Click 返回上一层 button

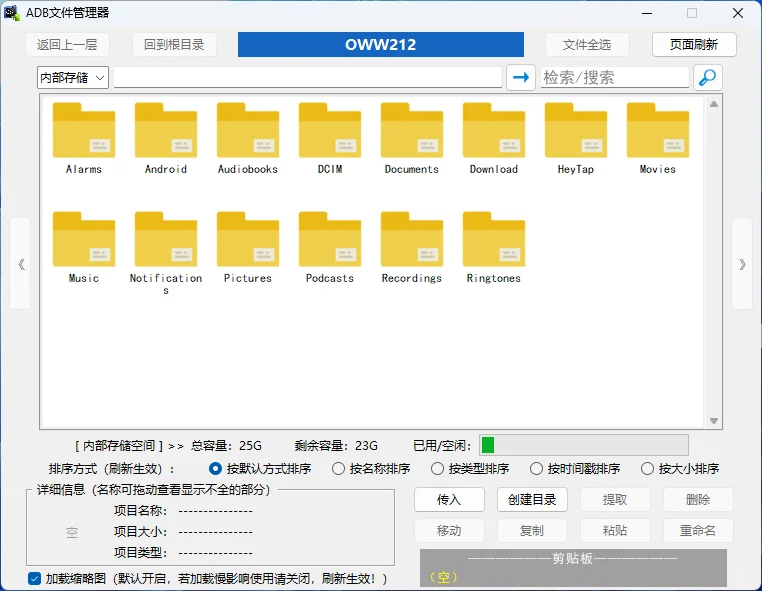pyautogui.click(x=67, y=45)
